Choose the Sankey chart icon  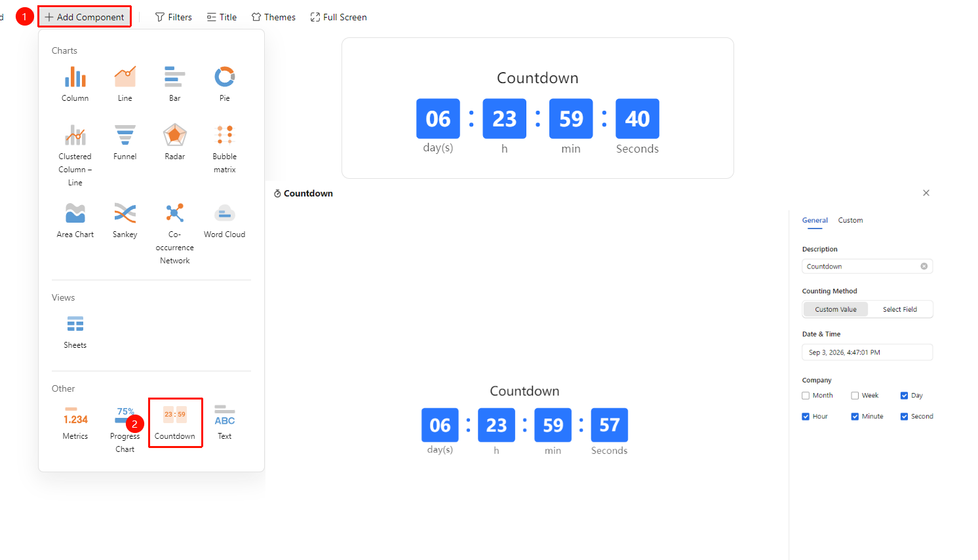coord(125,214)
